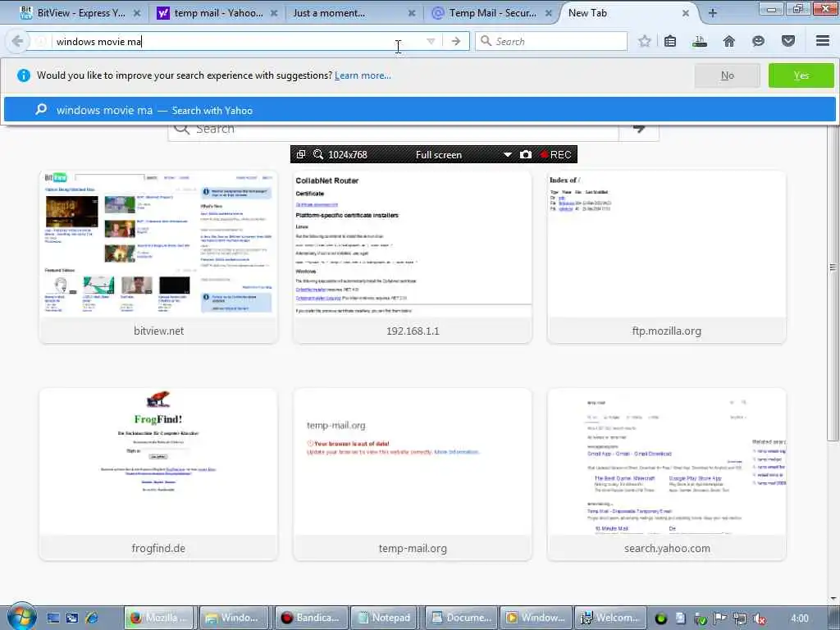Close the Temp Mail - Secur tab
This screenshot has width=840, height=630.
(549, 13)
